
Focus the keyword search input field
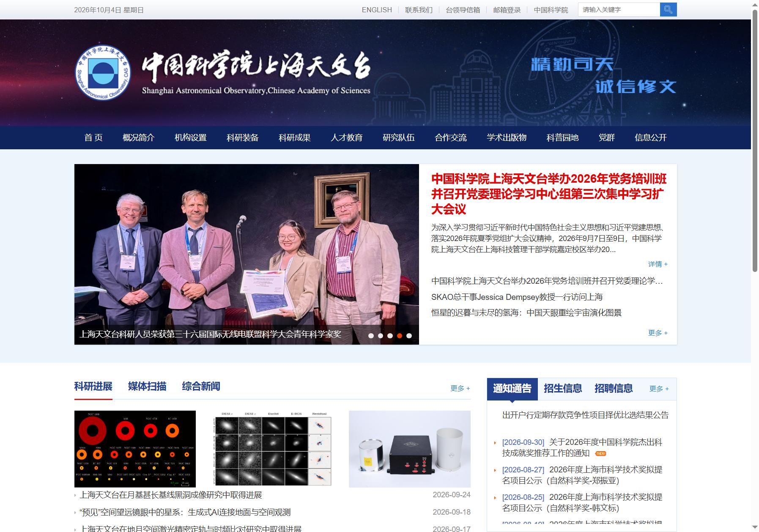coord(619,9)
